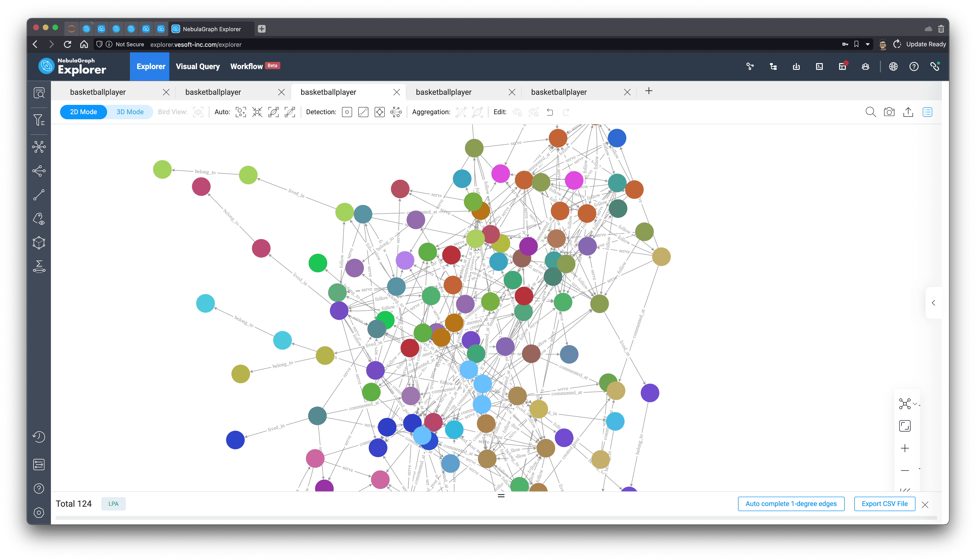
Task: Open the Visual Query tab
Action: click(198, 66)
